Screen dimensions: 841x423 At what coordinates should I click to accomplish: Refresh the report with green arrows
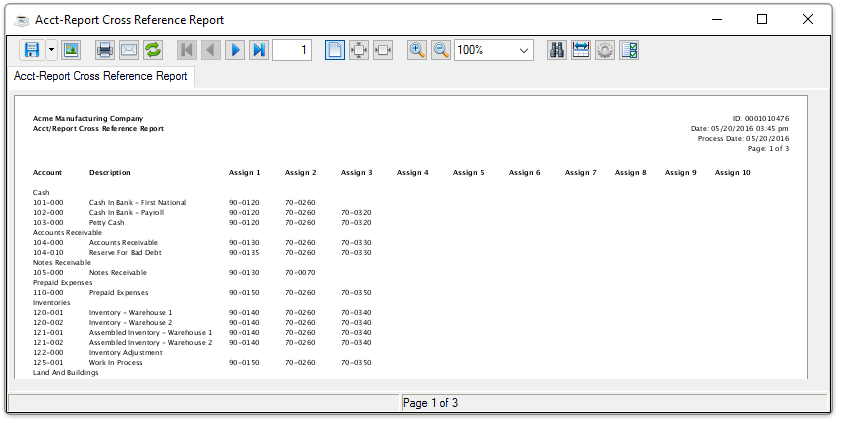(153, 50)
